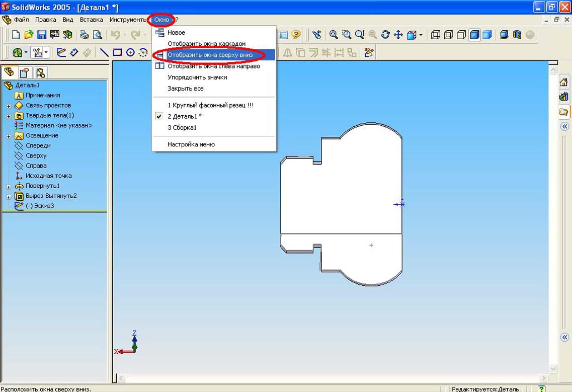572x392 pixels.
Task: Toggle Section View
Action: [517, 35]
